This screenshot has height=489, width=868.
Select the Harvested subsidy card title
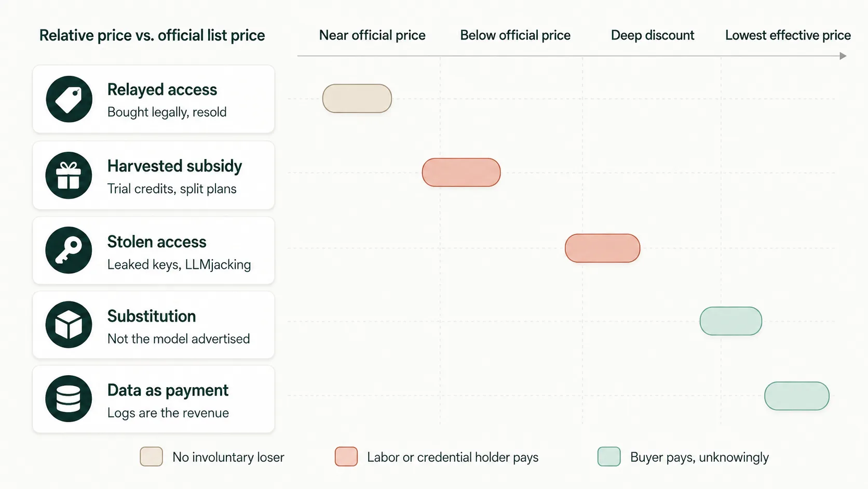[174, 166]
